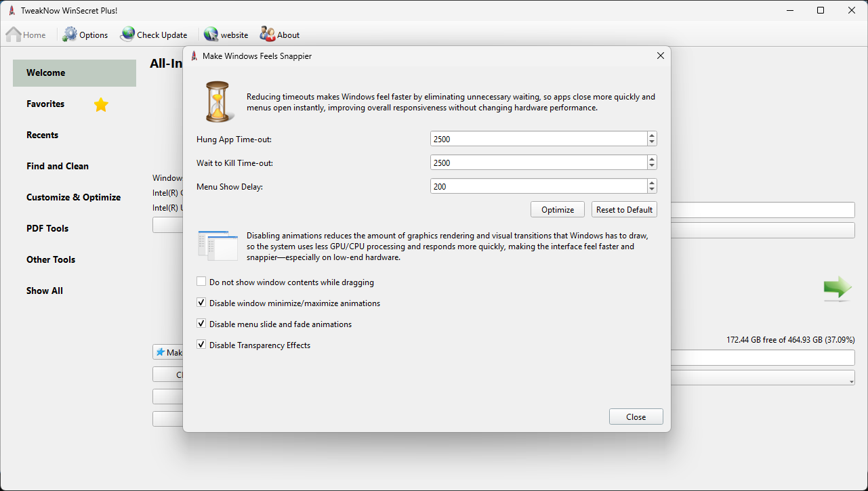Select Find and Clean in sidebar
This screenshot has height=491, width=868.
58,166
